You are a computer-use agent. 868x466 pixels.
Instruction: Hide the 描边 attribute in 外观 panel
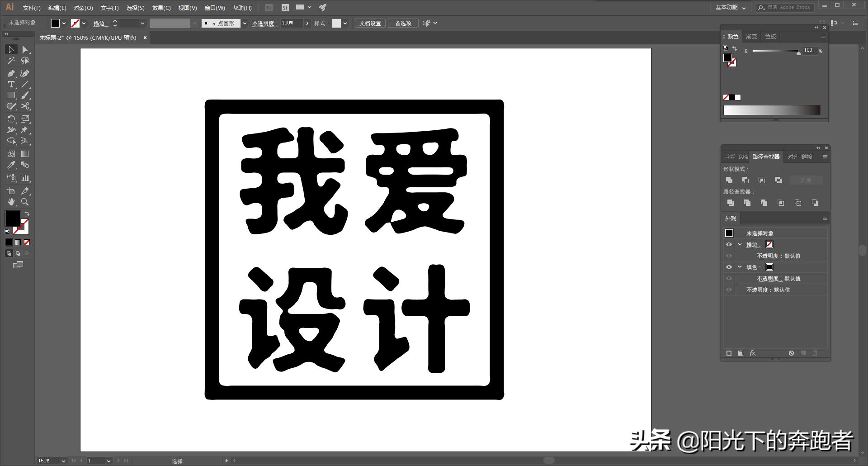coord(729,244)
